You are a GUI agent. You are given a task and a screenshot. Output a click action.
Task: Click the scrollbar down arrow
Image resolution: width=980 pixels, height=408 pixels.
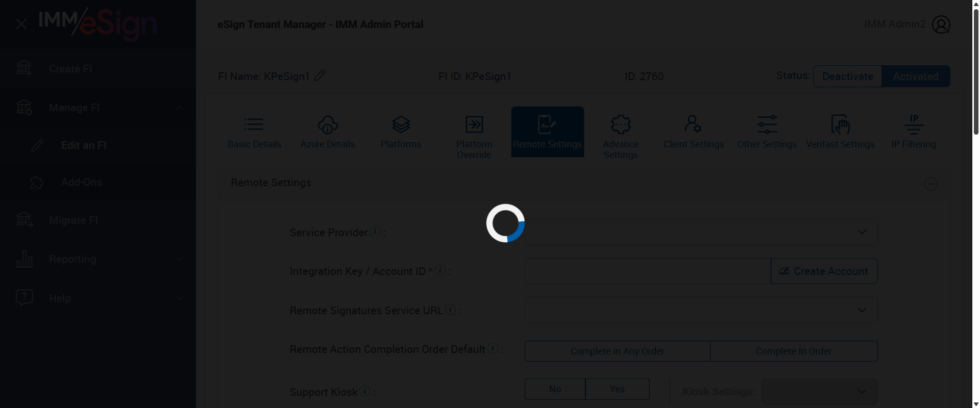[976, 404]
